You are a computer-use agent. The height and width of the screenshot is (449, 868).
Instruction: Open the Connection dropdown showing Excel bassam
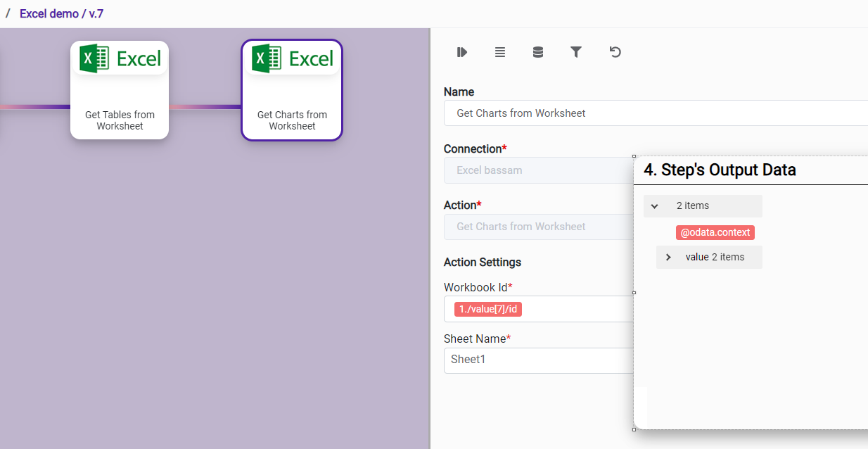coord(539,170)
